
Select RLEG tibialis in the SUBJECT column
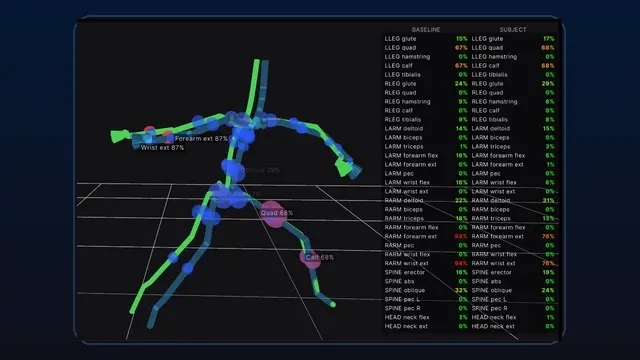point(513,120)
